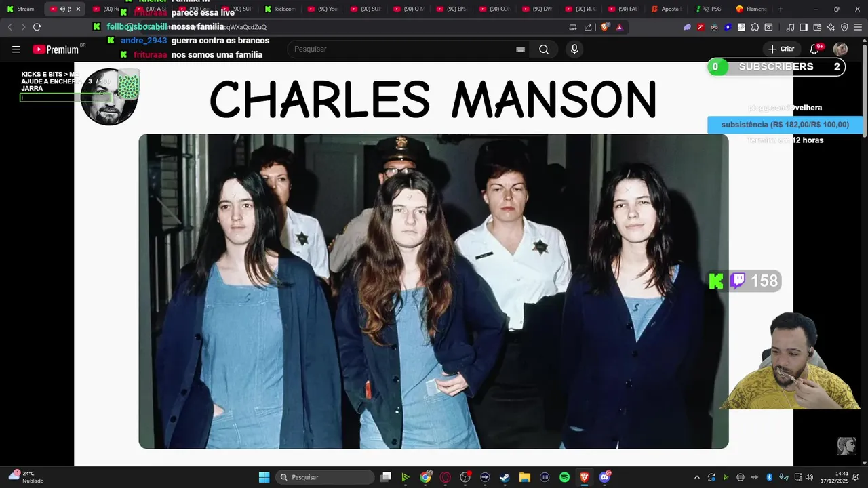Screen dimensions: 868x488
Task: Click the Brave Shields lion icon
Action: tap(605, 27)
